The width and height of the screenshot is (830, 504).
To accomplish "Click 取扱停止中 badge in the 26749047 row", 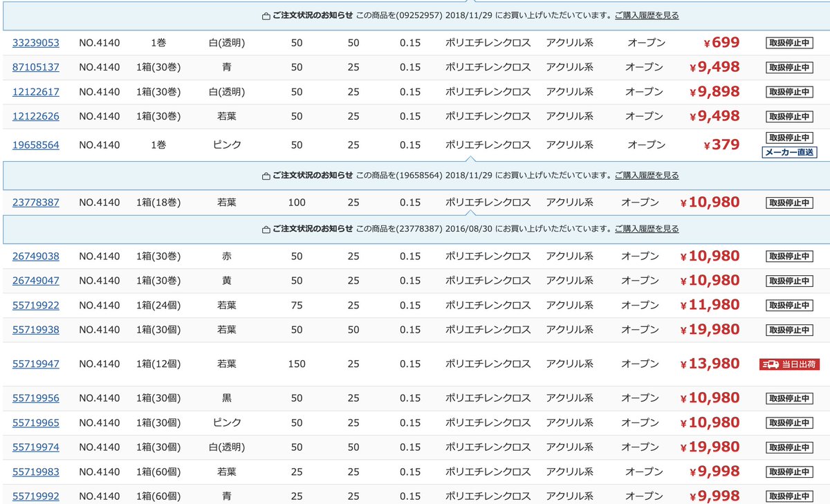I will coord(789,281).
